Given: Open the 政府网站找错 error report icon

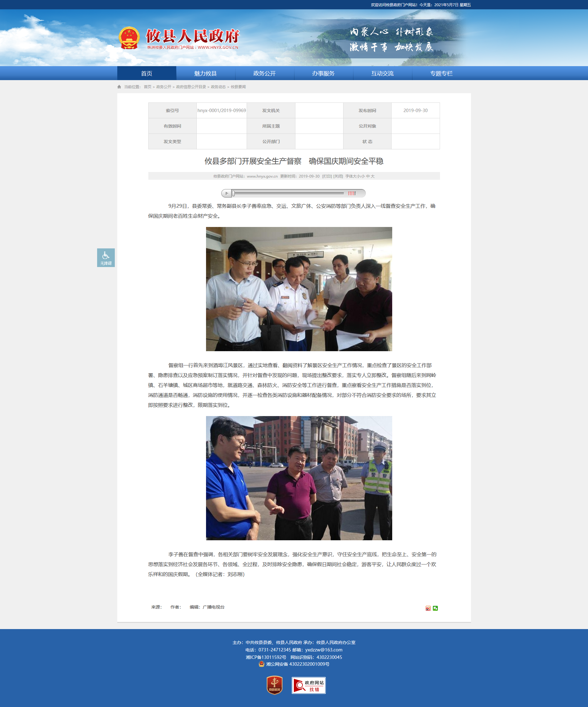Looking at the screenshot, I should pos(308,685).
